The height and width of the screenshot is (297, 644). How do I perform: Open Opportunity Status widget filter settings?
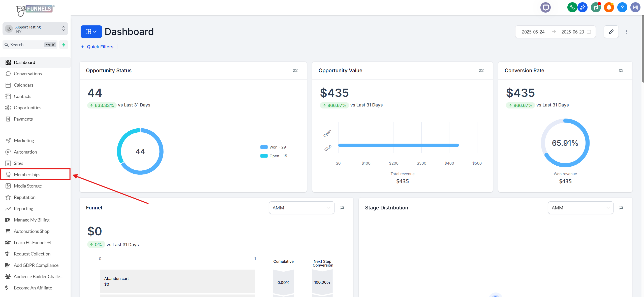(295, 70)
